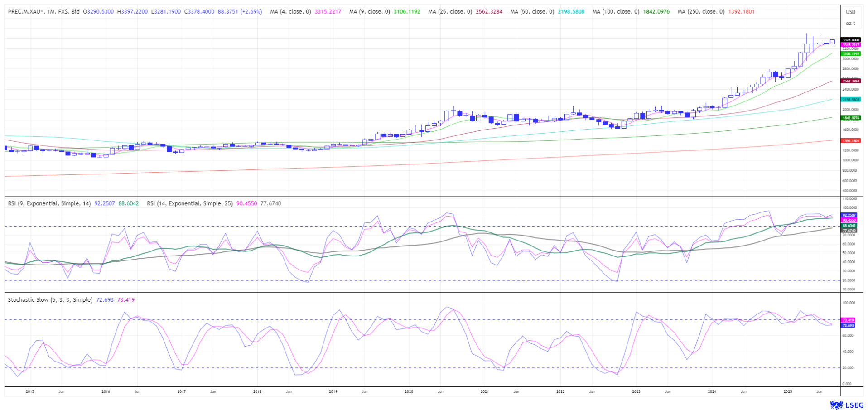Click the bright green 3106.1192 MA price tag
This screenshot has height=410, width=868.
point(850,54)
